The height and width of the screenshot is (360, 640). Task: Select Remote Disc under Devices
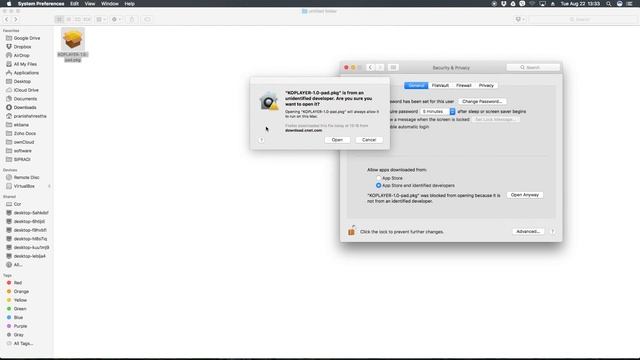click(x=27, y=178)
